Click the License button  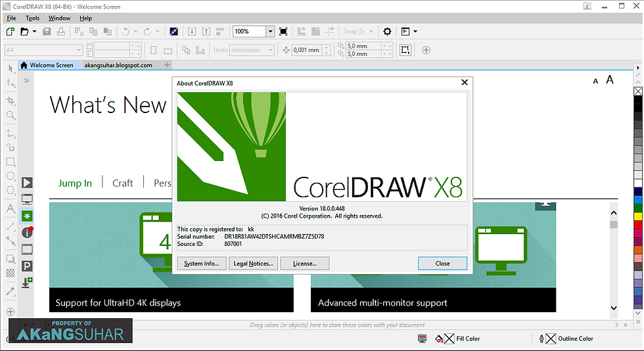pos(305,264)
